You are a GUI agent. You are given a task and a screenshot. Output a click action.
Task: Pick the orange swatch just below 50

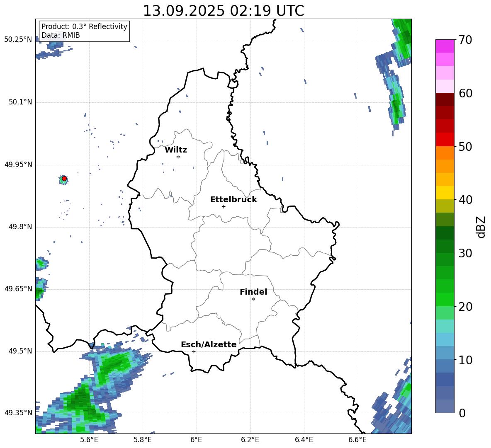click(445, 153)
